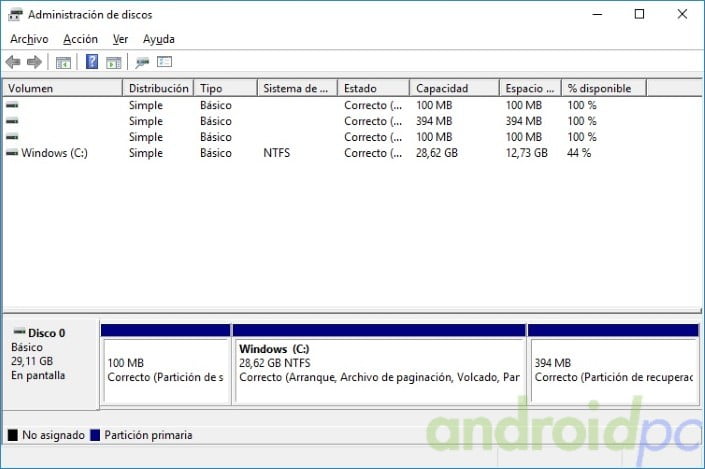Click the 44 % available cell
The height and width of the screenshot is (469, 705).
pyautogui.click(x=579, y=153)
